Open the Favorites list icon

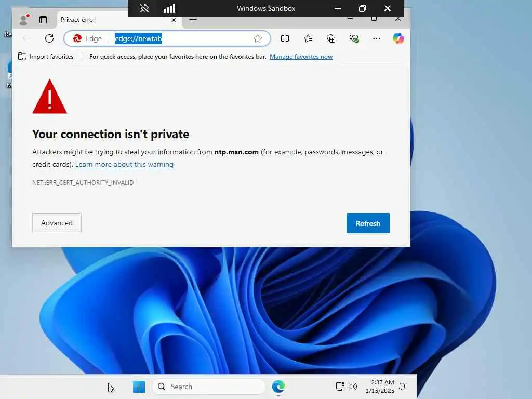(x=308, y=38)
